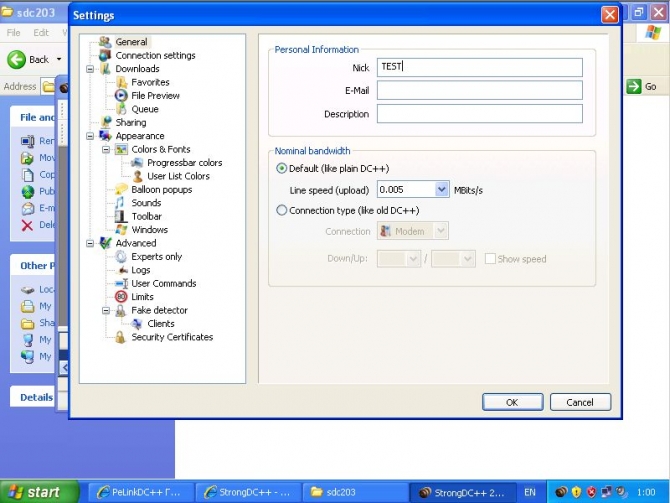The height and width of the screenshot is (503, 670).
Task: Select User Commands label in tree
Action: point(164,283)
